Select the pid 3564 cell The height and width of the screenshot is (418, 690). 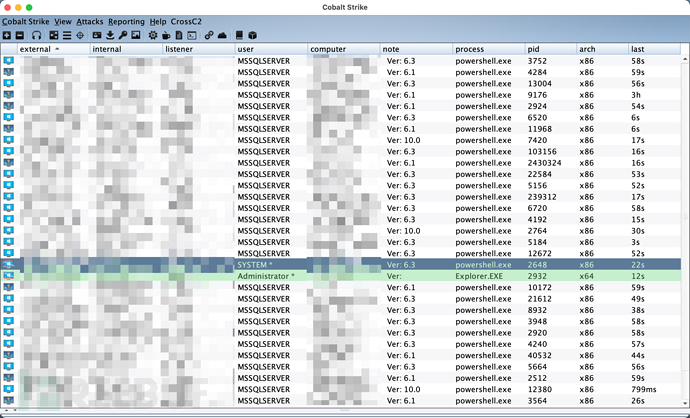point(551,400)
